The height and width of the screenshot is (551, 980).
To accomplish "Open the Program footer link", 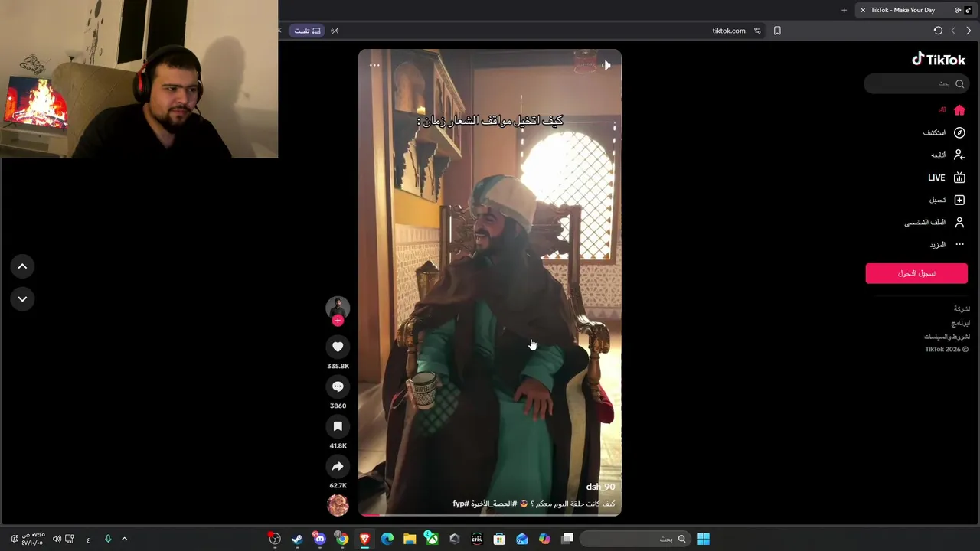I will click(960, 323).
